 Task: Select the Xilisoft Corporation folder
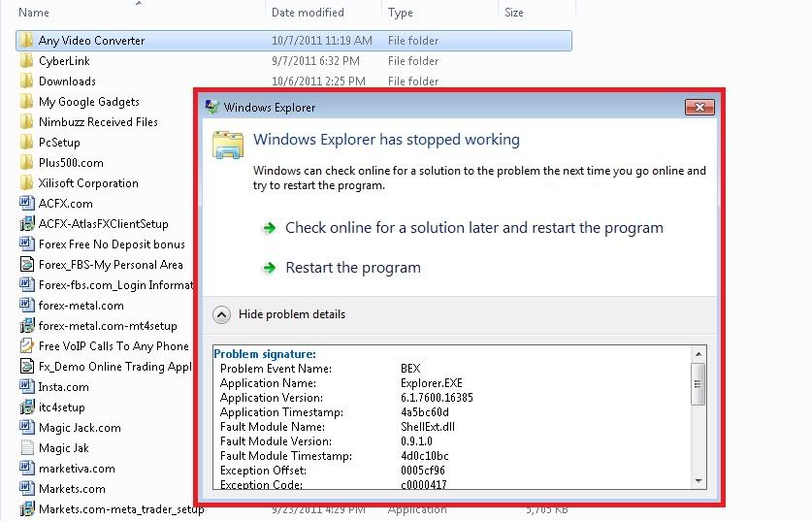[x=88, y=183]
